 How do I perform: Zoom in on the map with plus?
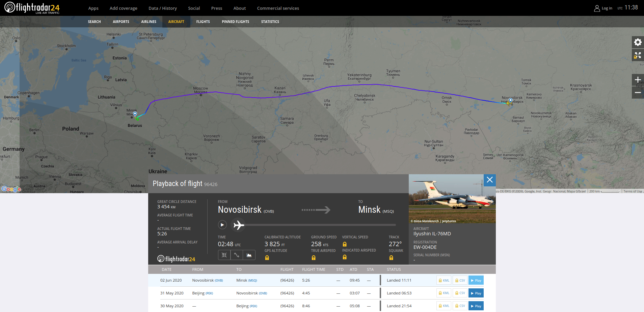[x=638, y=80]
